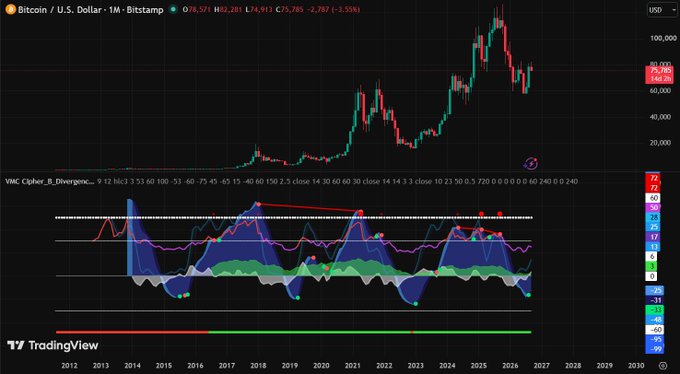The height and width of the screenshot is (374, 680).
Task: Click the high value H82,281
Action: click(227, 10)
